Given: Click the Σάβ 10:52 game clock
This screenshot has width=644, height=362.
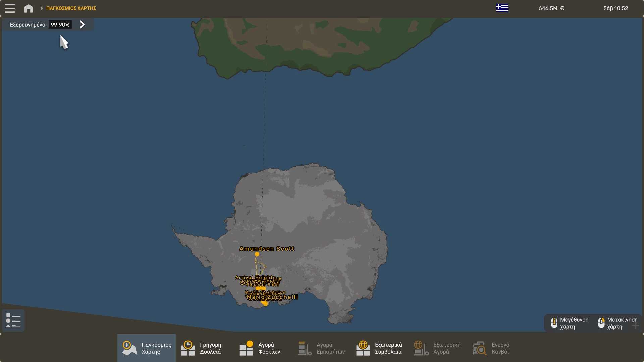Looking at the screenshot, I should tap(615, 8).
